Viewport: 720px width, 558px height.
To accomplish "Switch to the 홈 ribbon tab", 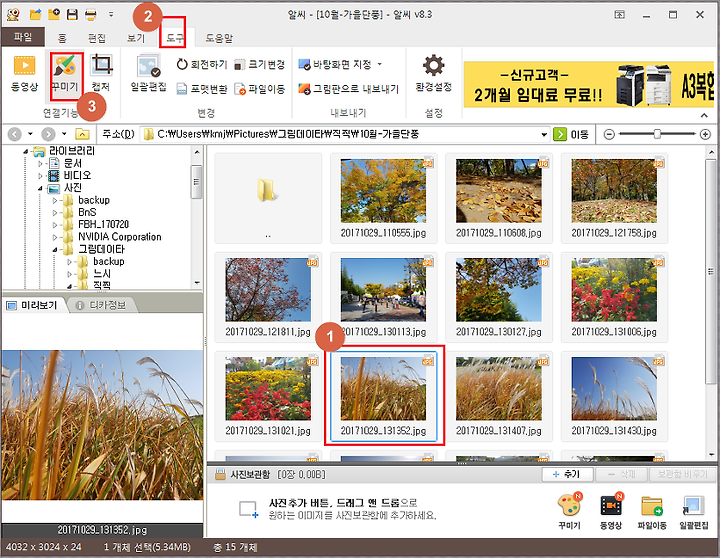I will pyautogui.click(x=62, y=38).
